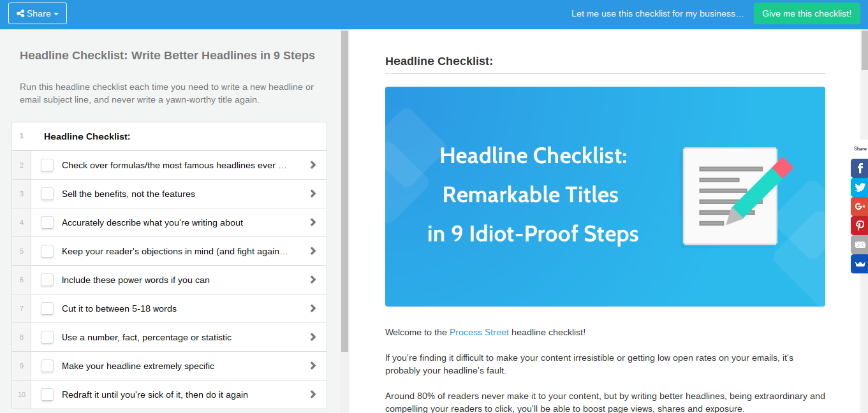This screenshot has width=868, height=413.
Task: Click the checklist panel's vertical scrollbar
Action: pos(344,191)
